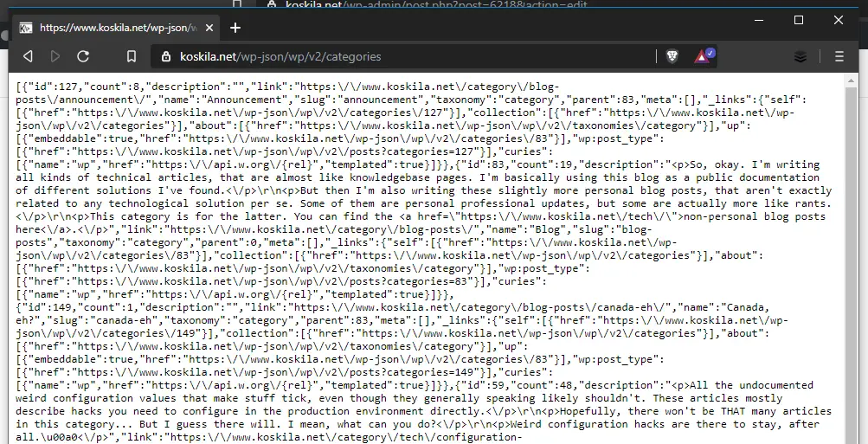868x444 pixels.
Task: Click the forward navigation arrow
Action: pos(55,56)
